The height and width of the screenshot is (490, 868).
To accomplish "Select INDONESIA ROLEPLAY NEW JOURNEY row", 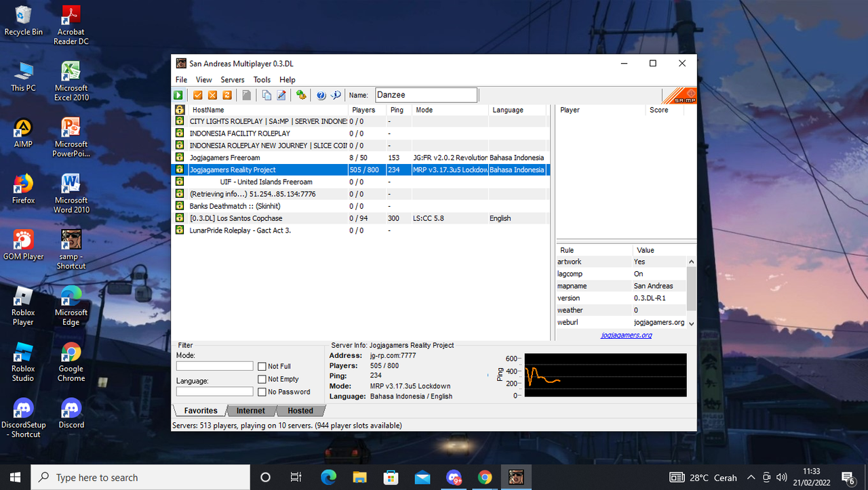I will pyautogui.click(x=360, y=146).
